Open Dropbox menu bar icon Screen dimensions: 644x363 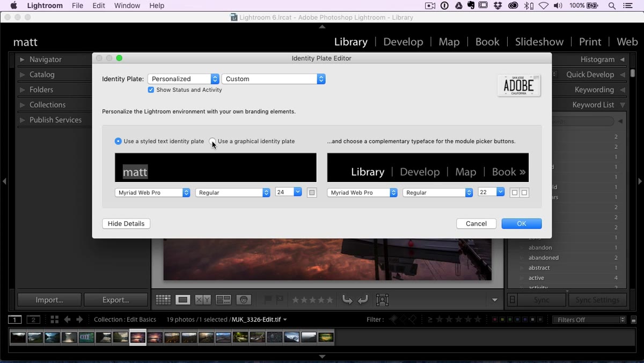497,6
